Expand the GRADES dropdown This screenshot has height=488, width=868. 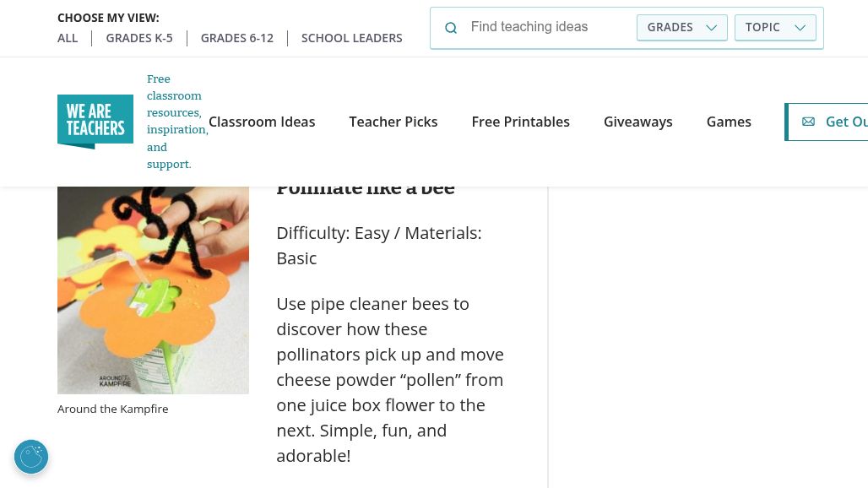[681, 27]
